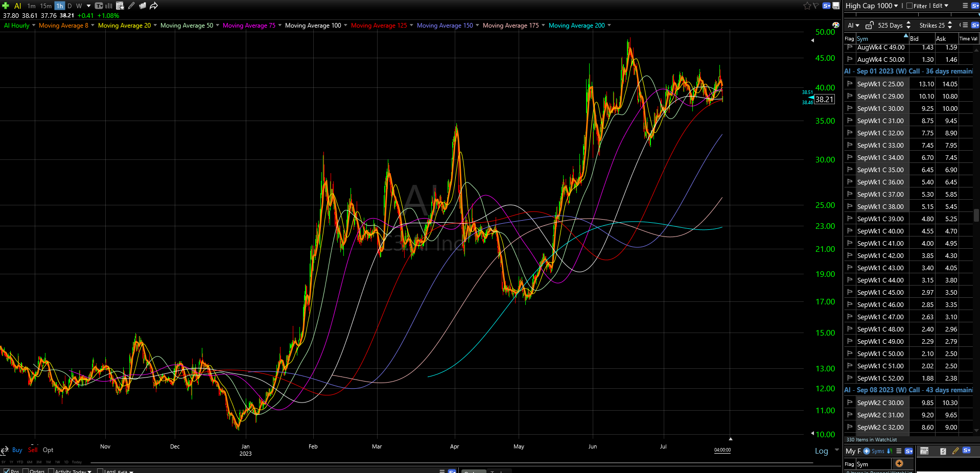The image size is (980, 473).
Task: Switch to the 15m timeframe
Action: click(46, 6)
